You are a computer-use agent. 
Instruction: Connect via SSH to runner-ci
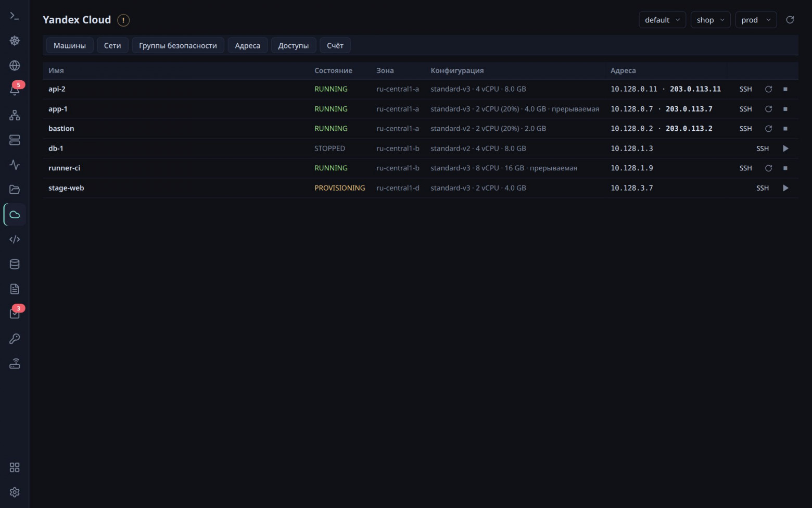pyautogui.click(x=746, y=168)
